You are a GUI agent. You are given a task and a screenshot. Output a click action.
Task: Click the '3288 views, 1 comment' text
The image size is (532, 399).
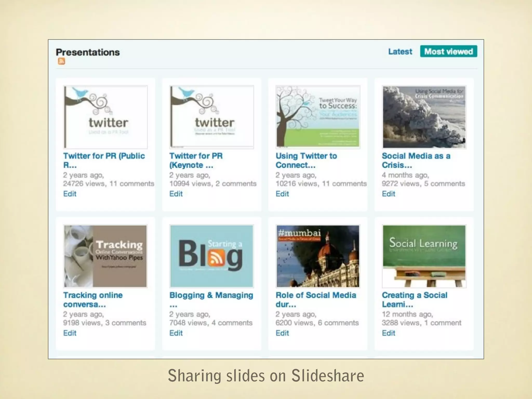[x=422, y=323]
